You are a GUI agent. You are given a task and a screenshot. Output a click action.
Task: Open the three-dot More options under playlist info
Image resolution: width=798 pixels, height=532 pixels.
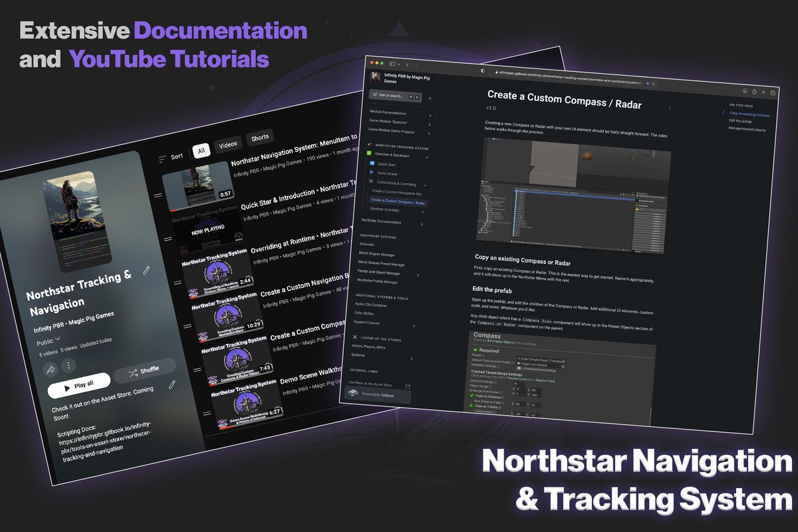click(x=68, y=365)
